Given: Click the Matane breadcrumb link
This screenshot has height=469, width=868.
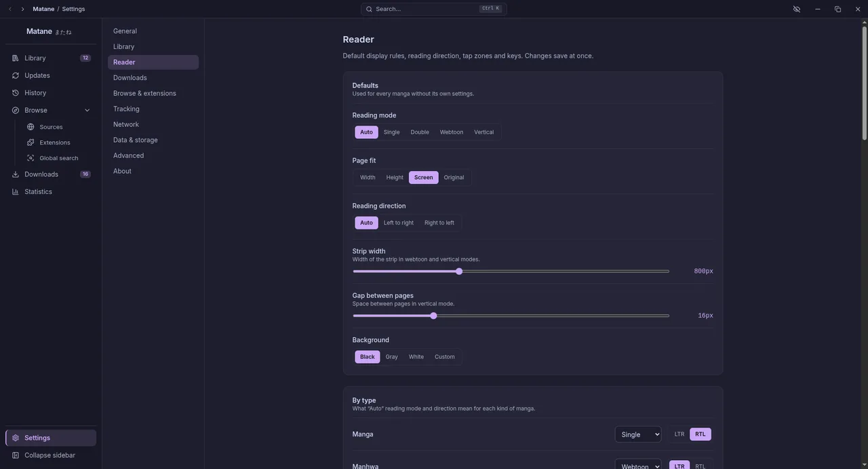Looking at the screenshot, I should pos(43,9).
